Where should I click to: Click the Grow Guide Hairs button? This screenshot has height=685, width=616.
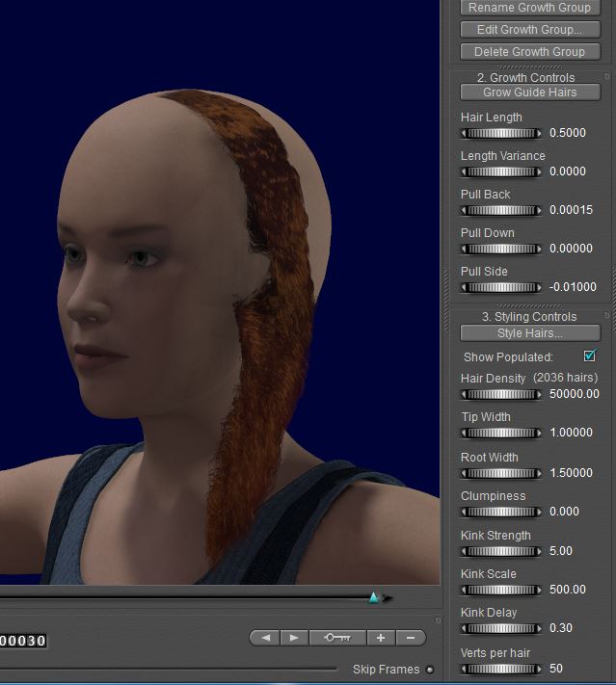pyautogui.click(x=529, y=92)
